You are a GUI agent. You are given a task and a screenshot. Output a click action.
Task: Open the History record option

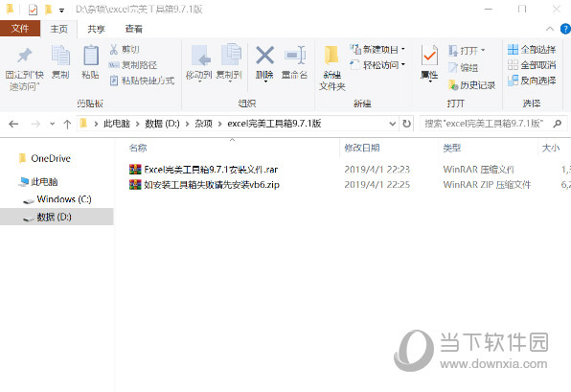click(472, 85)
